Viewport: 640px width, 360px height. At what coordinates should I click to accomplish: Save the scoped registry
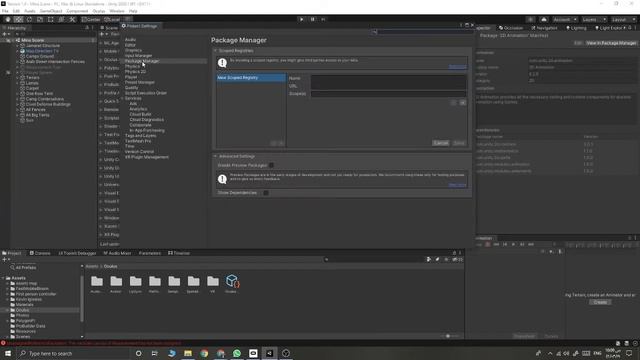pyautogui.click(x=459, y=143)
